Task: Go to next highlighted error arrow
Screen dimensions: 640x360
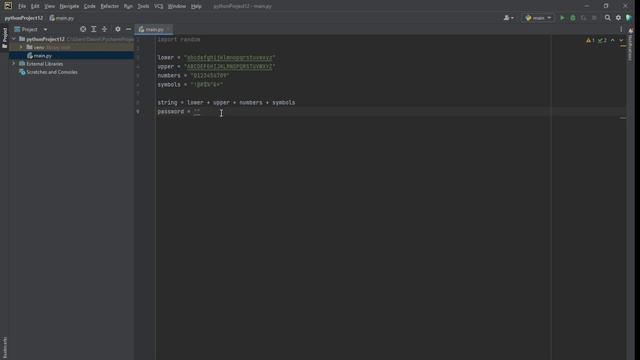Action: (621, 40)
